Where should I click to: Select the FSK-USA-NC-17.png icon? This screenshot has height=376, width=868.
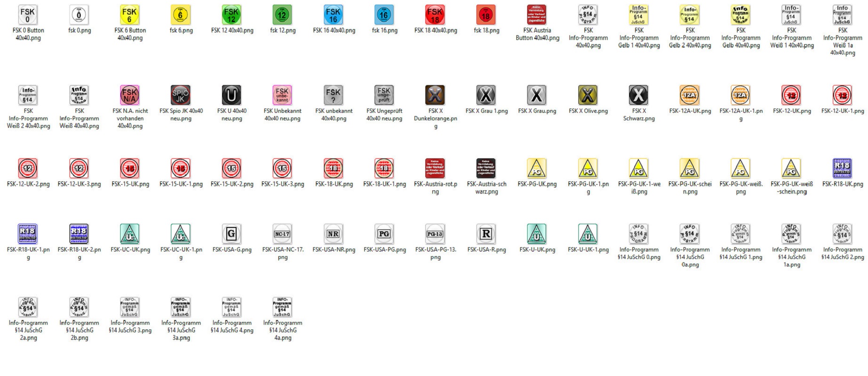point(283,234)
